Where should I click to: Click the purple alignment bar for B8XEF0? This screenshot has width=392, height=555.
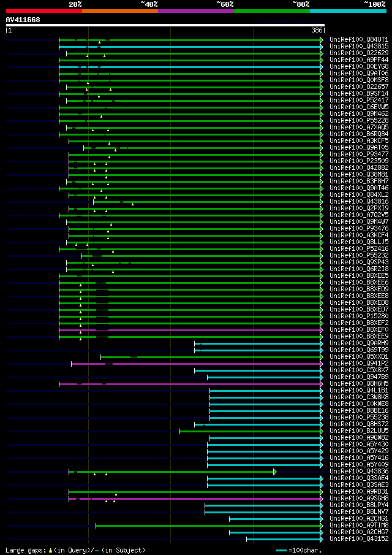click(x=191, y=330)
